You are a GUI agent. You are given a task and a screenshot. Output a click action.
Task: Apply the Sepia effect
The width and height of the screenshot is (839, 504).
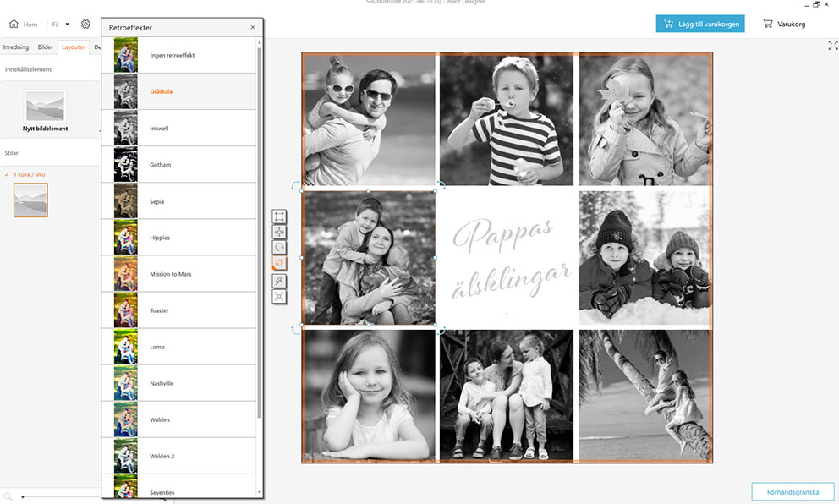click(178, 202)
